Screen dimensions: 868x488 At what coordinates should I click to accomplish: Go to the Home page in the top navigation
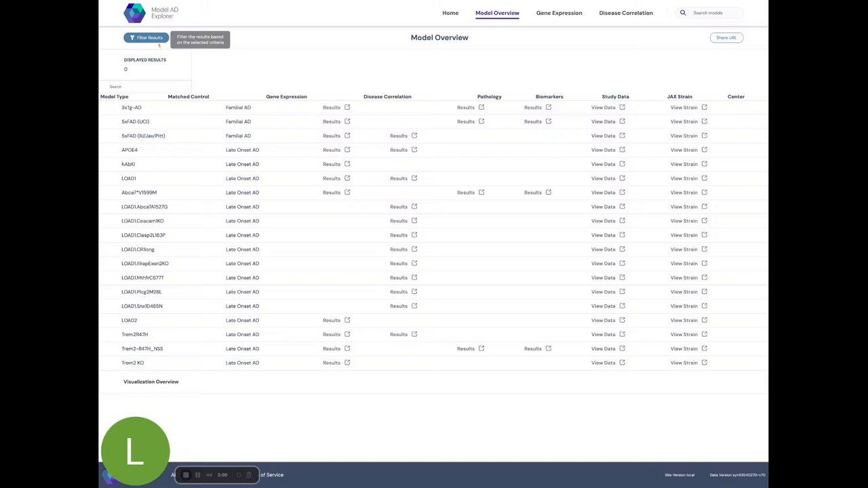[450, 13]
